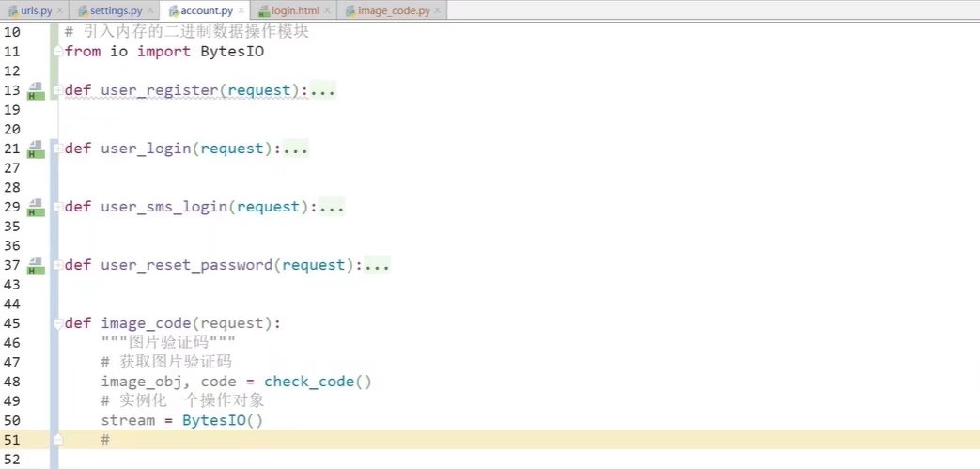980x469 pixels.
Task: Click the user_register function name
Action: pos(160,90)
